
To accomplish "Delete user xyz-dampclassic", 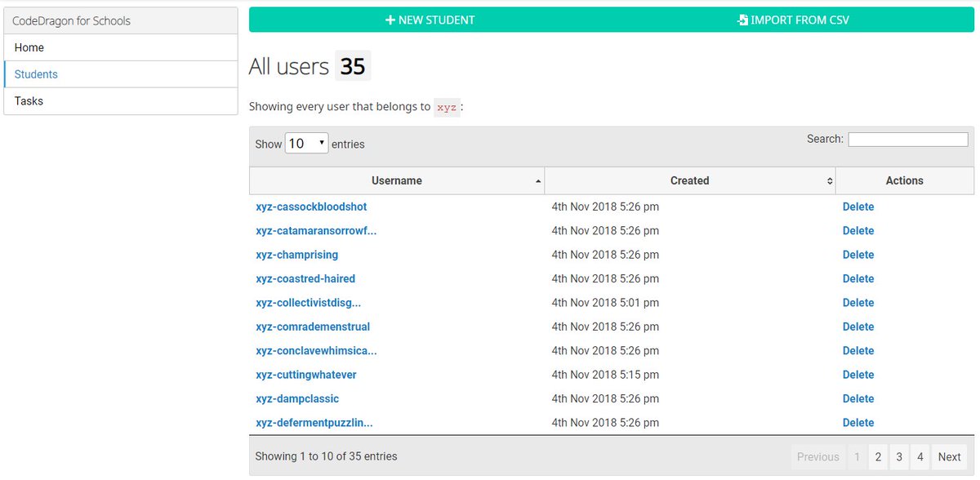I will click(858, 398).
